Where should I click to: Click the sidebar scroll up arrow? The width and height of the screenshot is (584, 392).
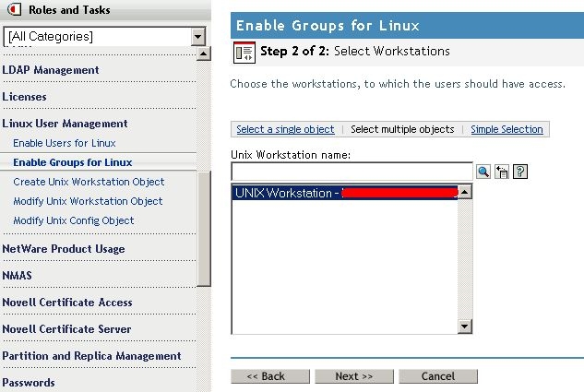tap(203, 54)
